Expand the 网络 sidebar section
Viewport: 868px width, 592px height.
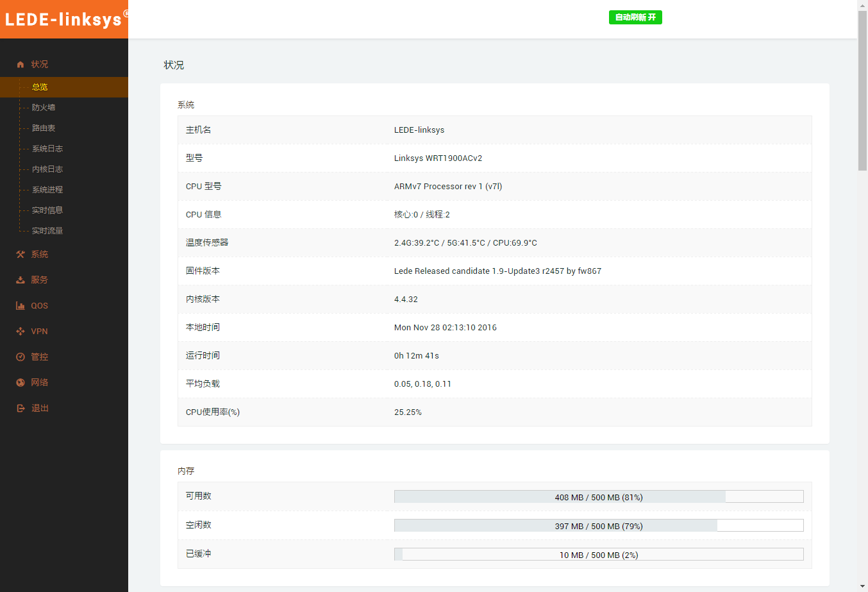click(x=40, y=383)
